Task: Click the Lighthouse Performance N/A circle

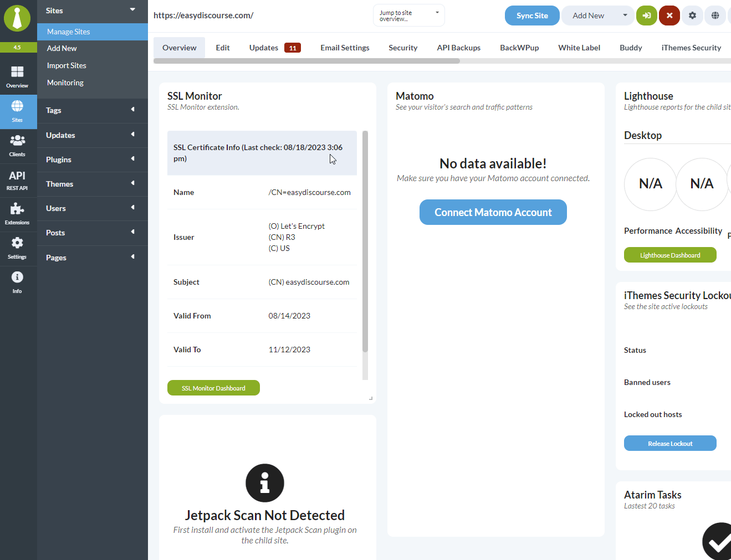Action: click(x=651, y=184)
